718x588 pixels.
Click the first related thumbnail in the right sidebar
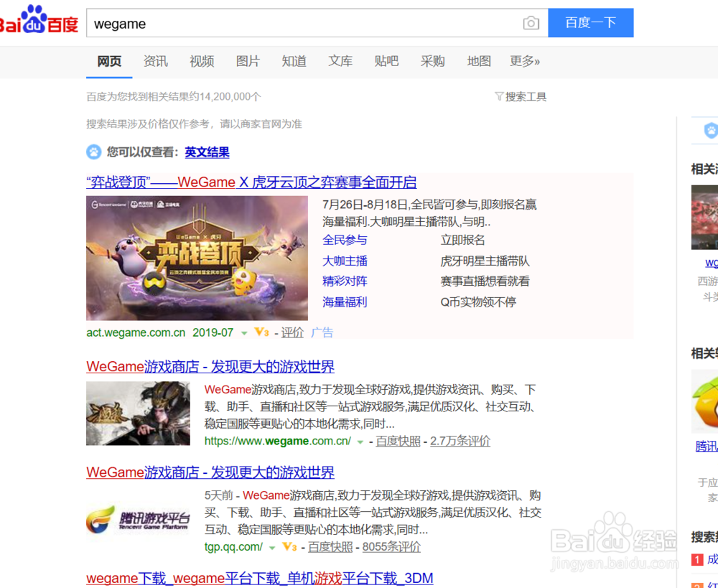(705, 217)
